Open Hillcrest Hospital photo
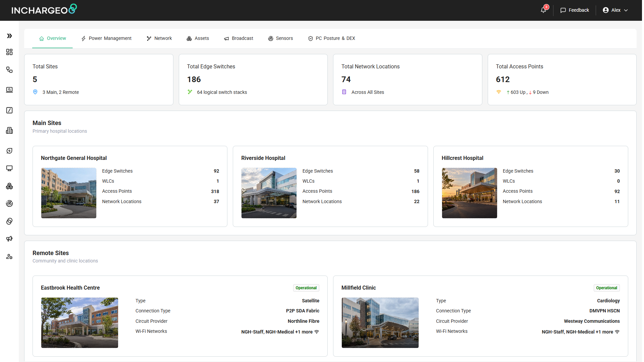This screenshot has width=644, height=362. coord(469,193)
